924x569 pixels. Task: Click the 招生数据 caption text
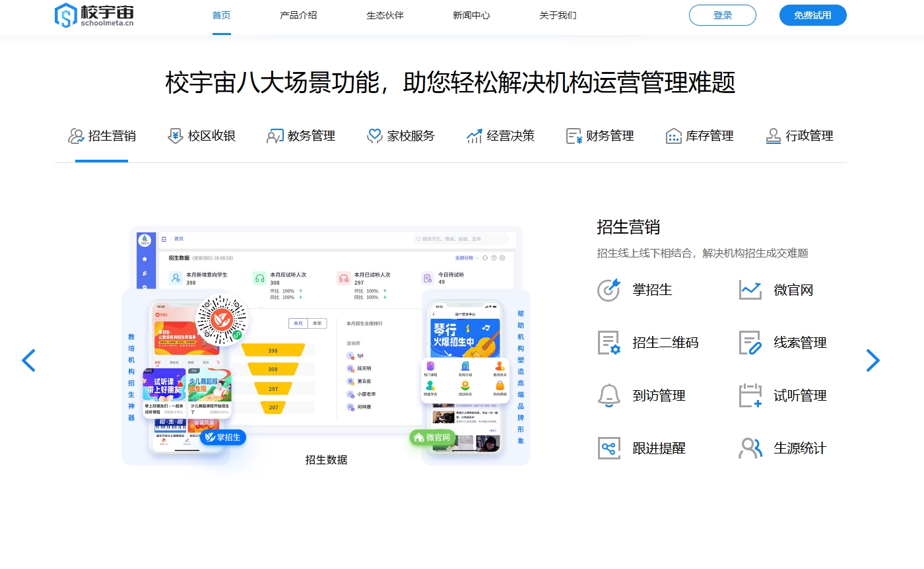click(326, 460)
